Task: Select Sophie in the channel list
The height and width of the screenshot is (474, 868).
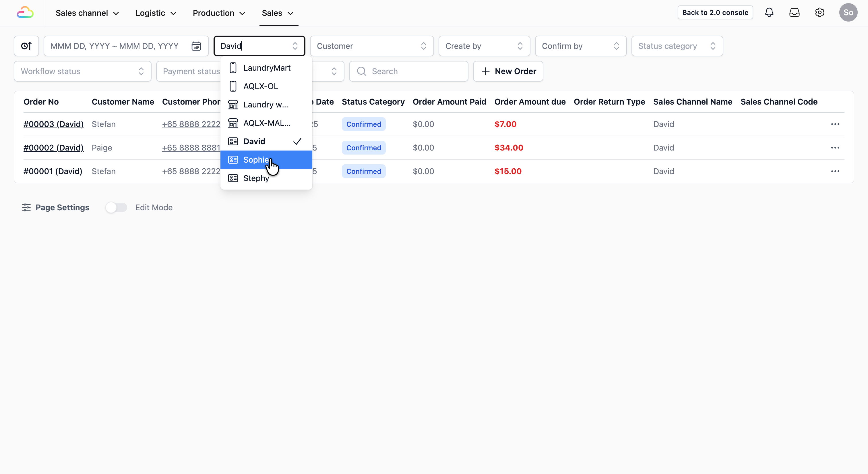Action: coord(256,160)
